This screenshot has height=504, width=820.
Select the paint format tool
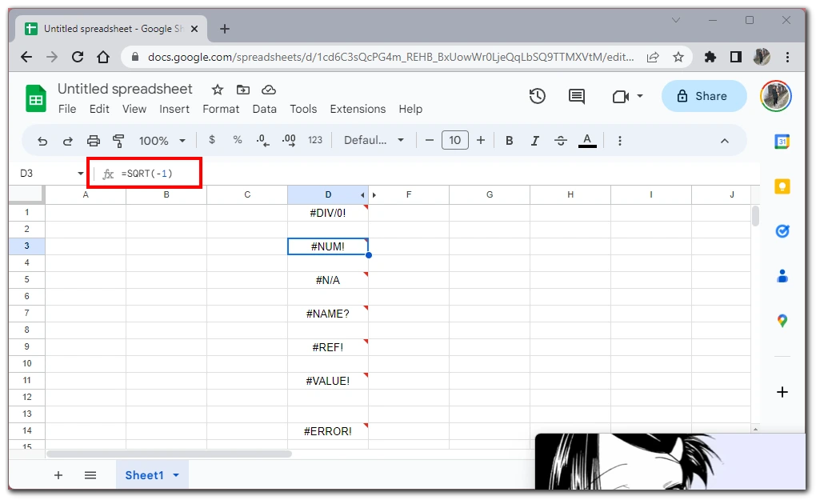coord(119,141)
